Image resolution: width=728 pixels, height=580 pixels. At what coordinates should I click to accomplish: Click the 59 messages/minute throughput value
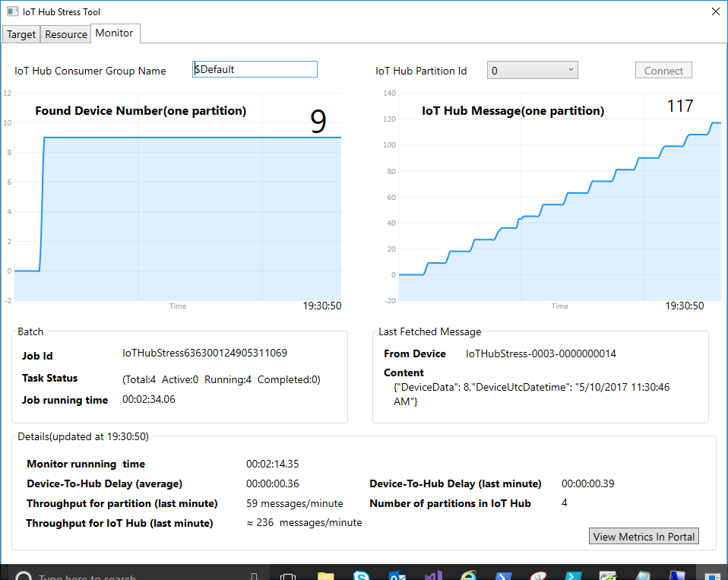pos(294,503)
